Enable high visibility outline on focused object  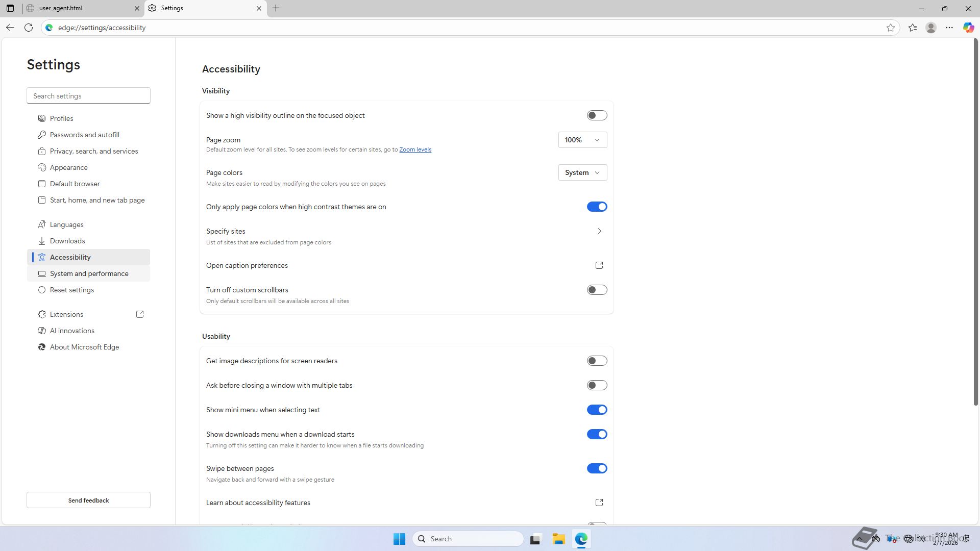pyautogui.click(x=597, y=115)
